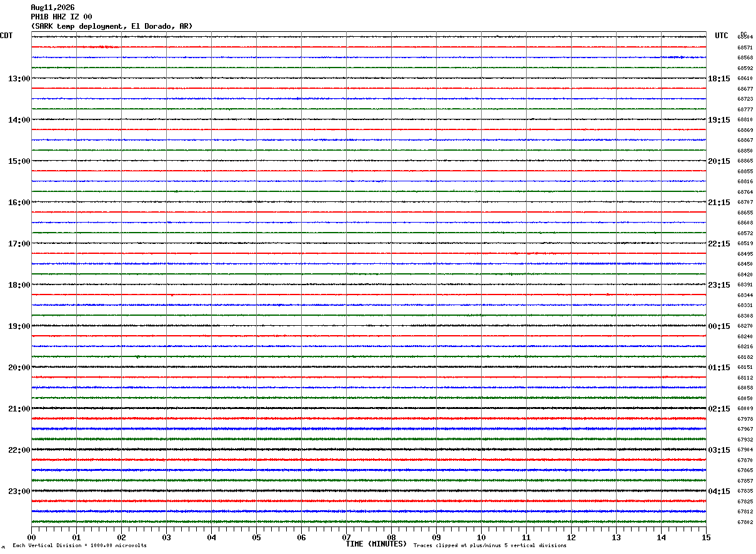Click the '04:15' UTC time label

click(719, 491)
